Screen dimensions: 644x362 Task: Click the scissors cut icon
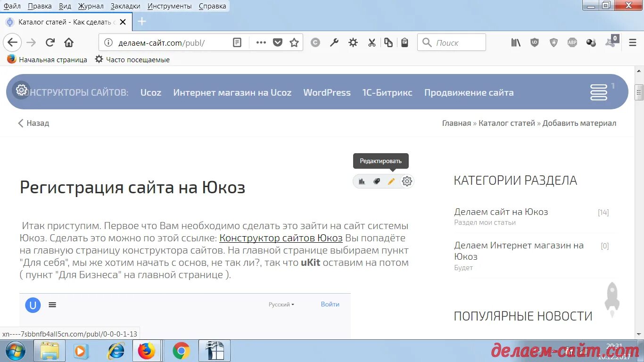[x=372, y=43]
